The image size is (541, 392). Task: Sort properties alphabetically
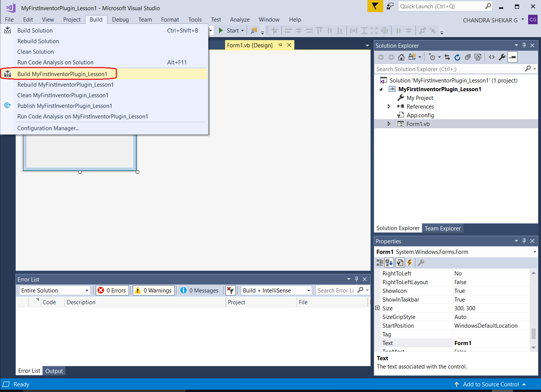click(389, 262)
